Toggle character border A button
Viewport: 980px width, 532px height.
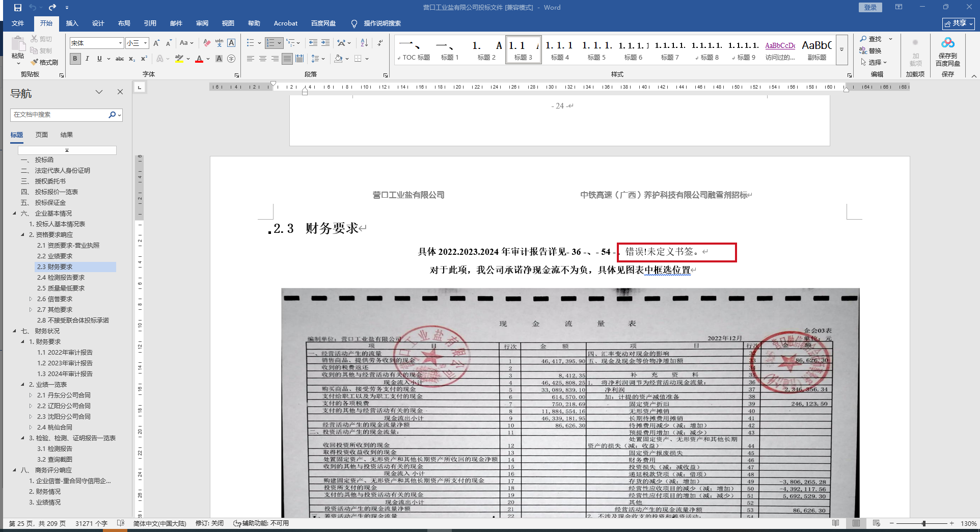point(231,43)
